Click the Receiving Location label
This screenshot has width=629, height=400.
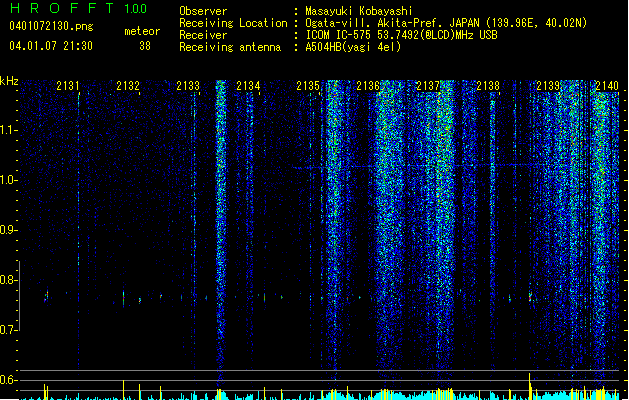click(233, 23)
